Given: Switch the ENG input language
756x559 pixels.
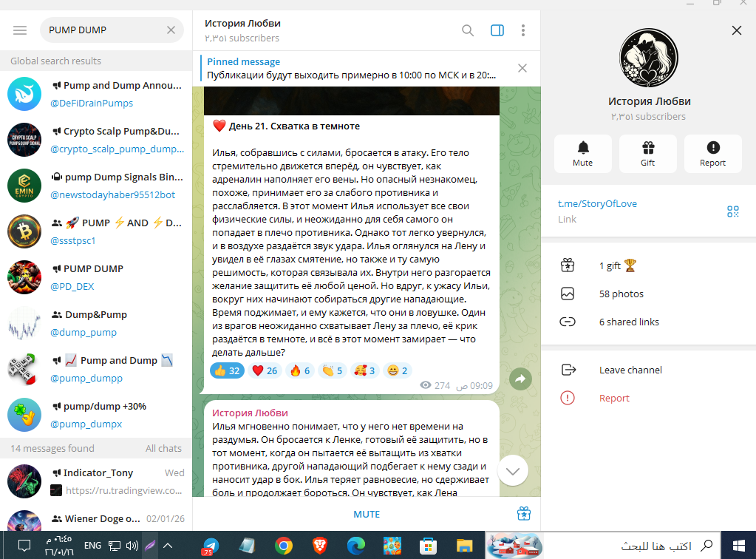Looking at the screenshot, I should tap(92, 546).
